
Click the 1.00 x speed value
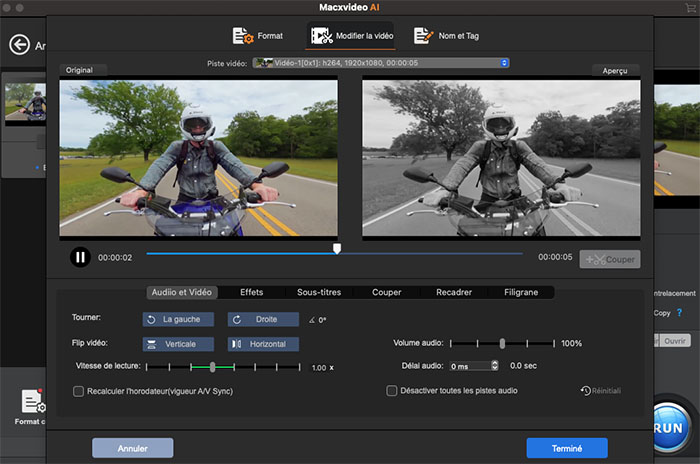[x=323, y=368]
